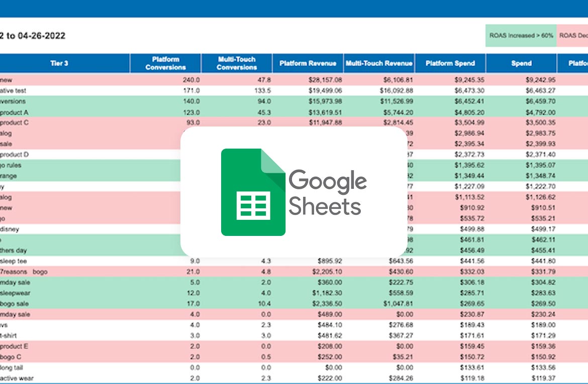Click the green Google Sheets file icon
Image resolution: width=588 pixels, height=384 pixels.
coord(253,192)
